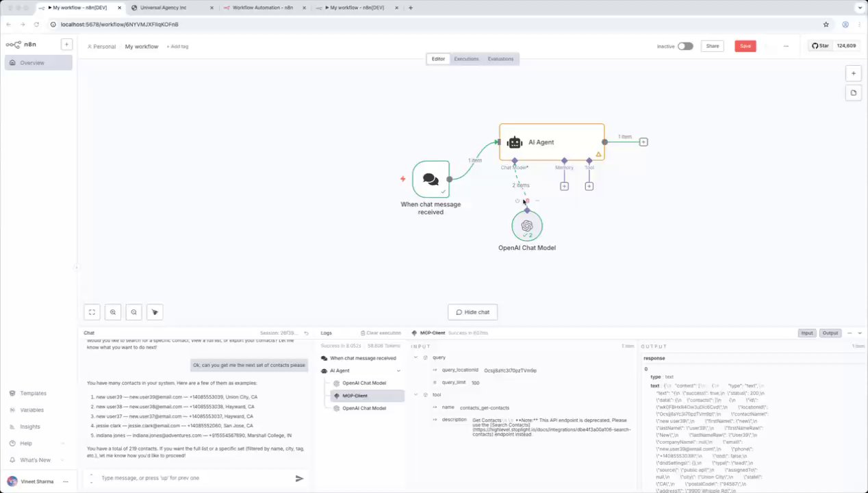Click the plus connector under Tool
This screenshot has height=493, width=868.
click(589, 186)
